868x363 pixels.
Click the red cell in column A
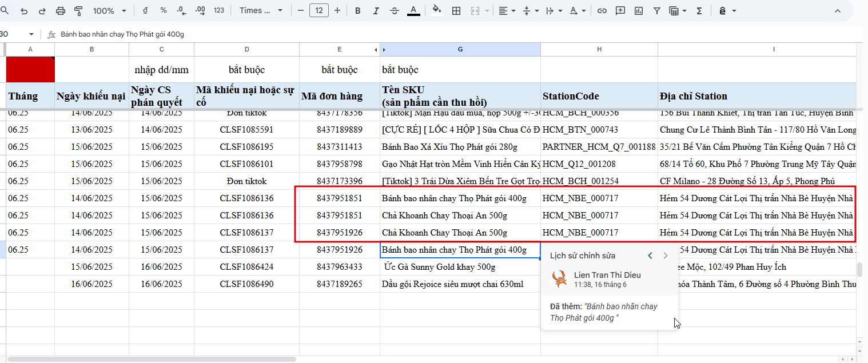tap(30, 70)
